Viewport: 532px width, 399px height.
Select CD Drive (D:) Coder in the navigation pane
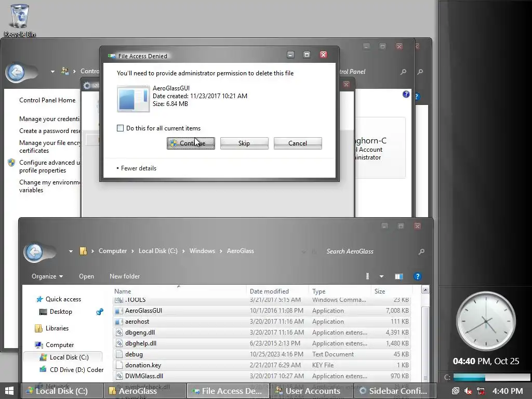point(71,370)
